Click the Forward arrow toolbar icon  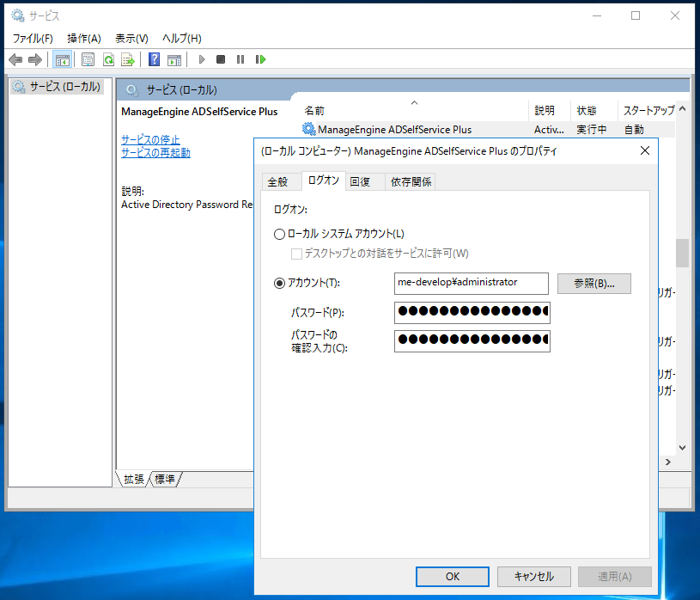35,59
